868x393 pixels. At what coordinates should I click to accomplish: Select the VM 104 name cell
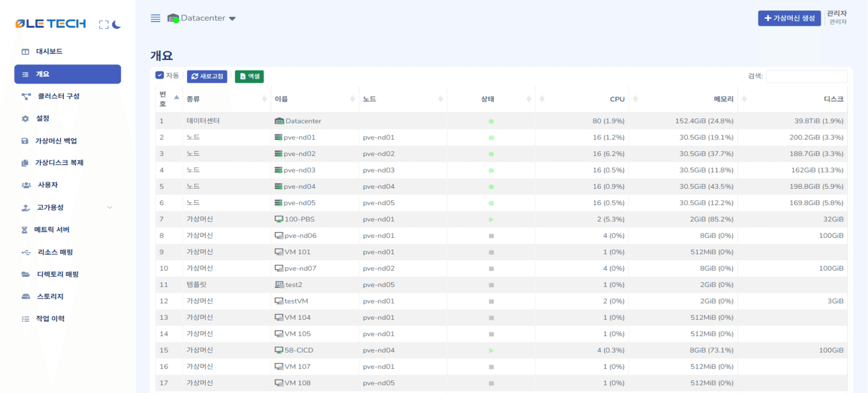point(315,317)
